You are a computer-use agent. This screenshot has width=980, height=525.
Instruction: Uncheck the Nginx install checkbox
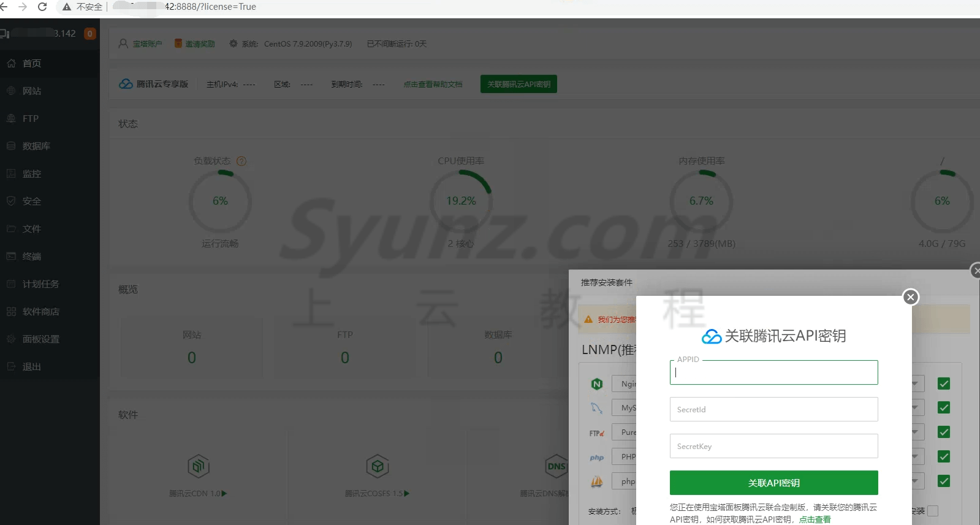pos(944,383)
